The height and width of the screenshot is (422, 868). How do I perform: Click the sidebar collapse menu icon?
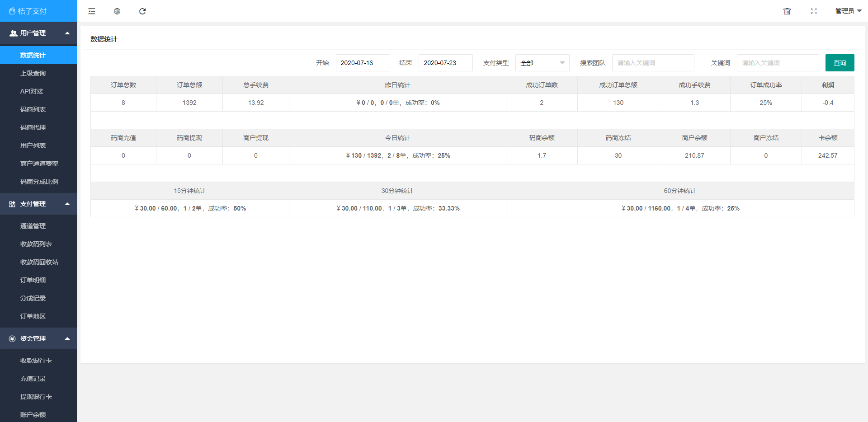(92, 11)
